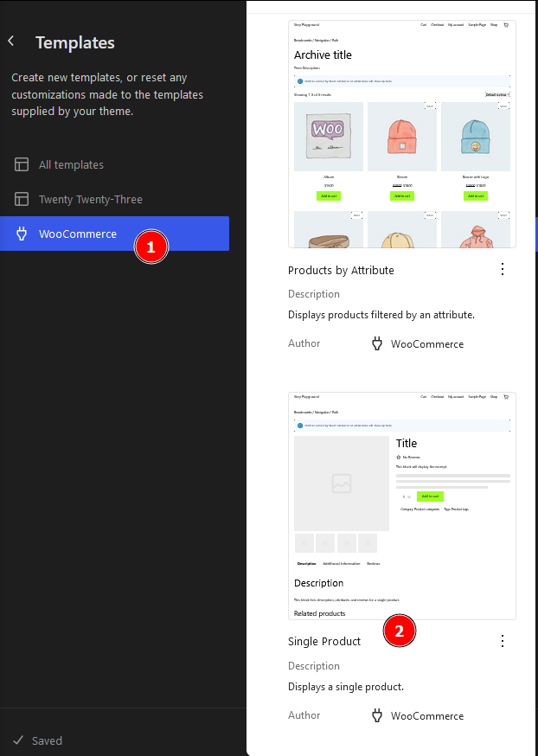Viewport: 538px width, 756px height.
Task: Click plug icon in Single Product author row
Action: (x=377, y=715)
